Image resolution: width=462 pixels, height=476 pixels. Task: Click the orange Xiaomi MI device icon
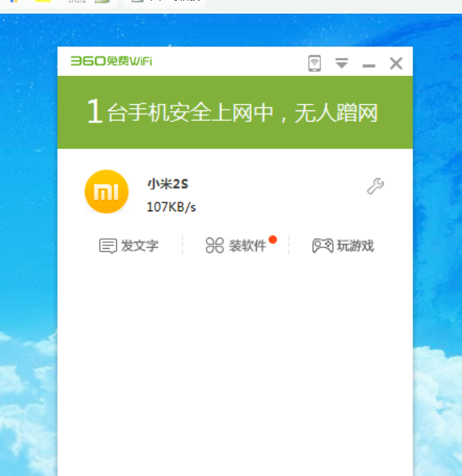[106, 191]
